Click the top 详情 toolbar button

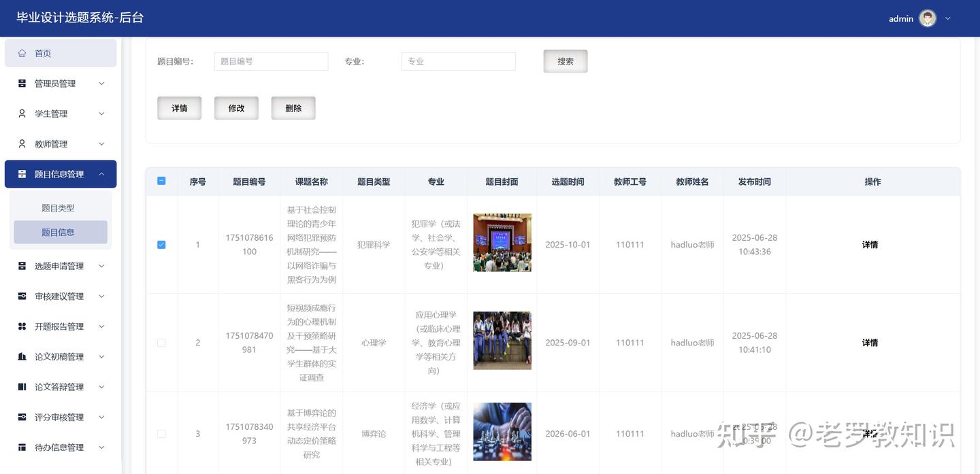point(180,108)
